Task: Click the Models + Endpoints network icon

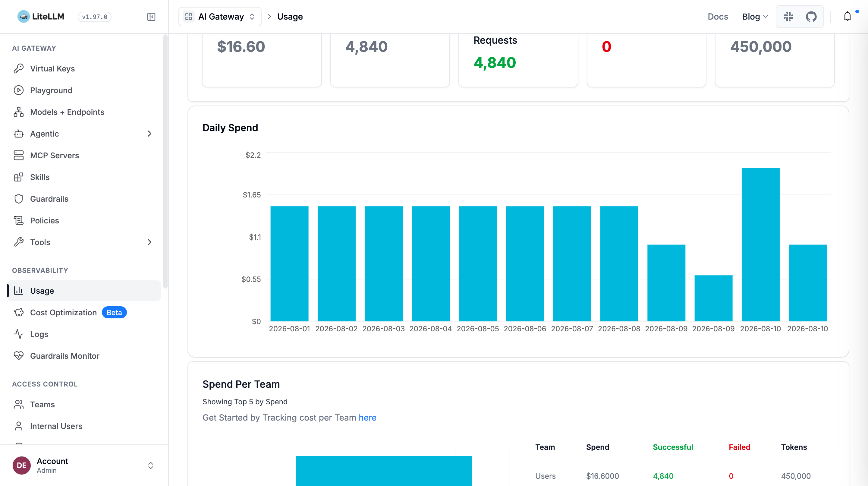Action: (19, 112)
